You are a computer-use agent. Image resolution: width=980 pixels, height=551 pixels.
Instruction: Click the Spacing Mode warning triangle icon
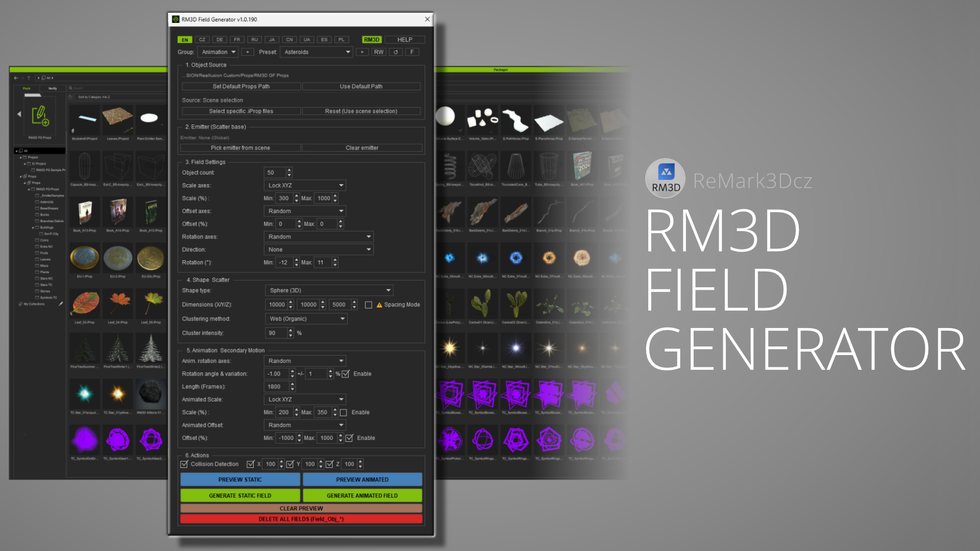[379, 305]
